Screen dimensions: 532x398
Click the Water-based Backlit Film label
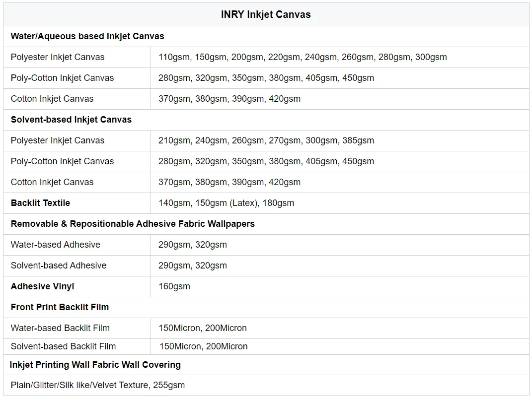coord(60,328)
